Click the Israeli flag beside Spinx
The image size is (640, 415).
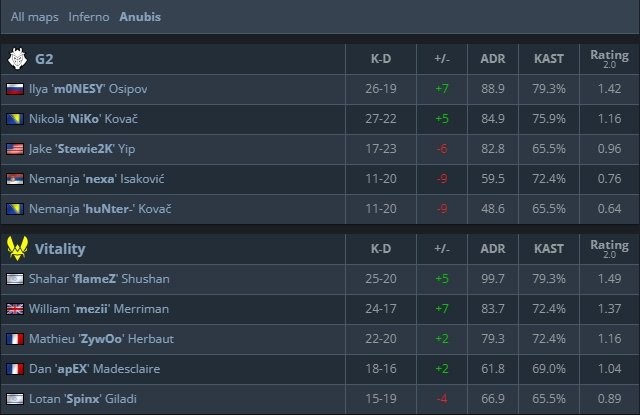tap(15, 399)
